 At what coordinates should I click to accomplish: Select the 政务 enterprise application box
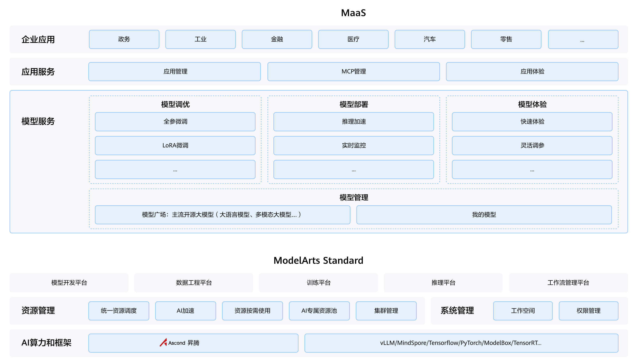pos(124,39)
